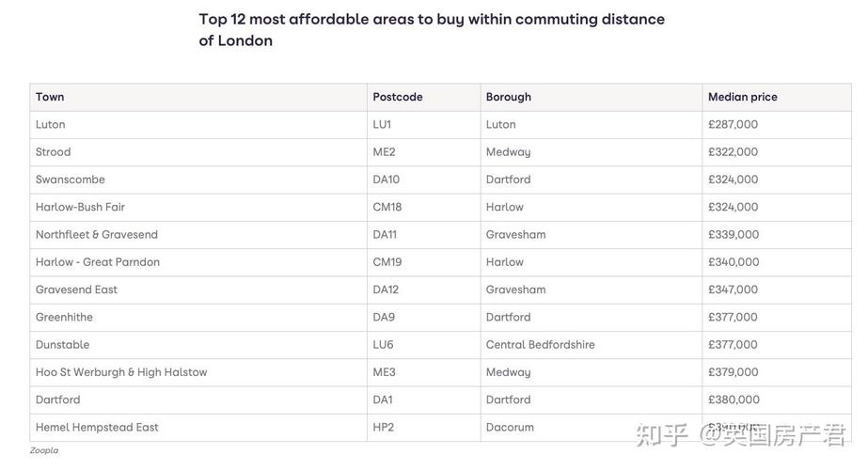Click the Northfleet & Gravesend cell
Image resolution: width=868 pixels, height=470 pixels.
click(97, 234)
